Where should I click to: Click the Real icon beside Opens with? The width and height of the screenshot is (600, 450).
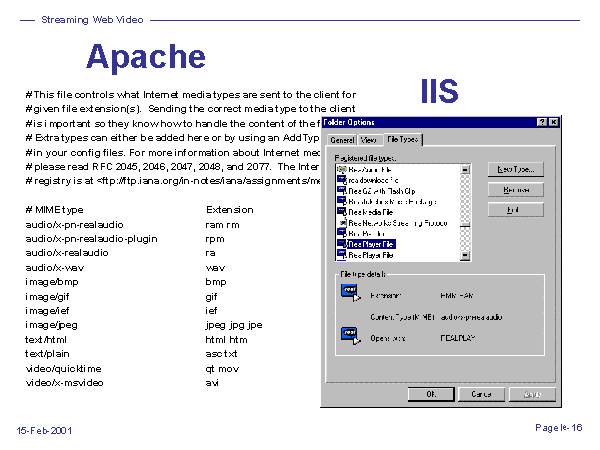349,334
